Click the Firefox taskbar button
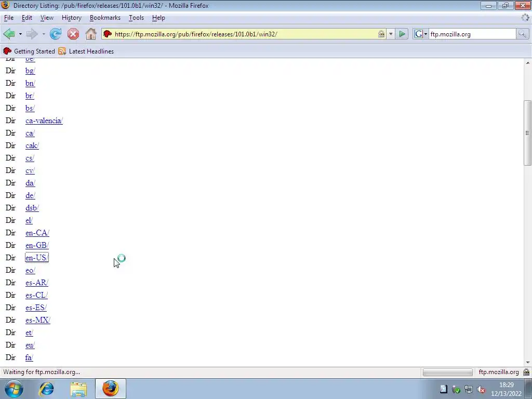 point(111,389)
